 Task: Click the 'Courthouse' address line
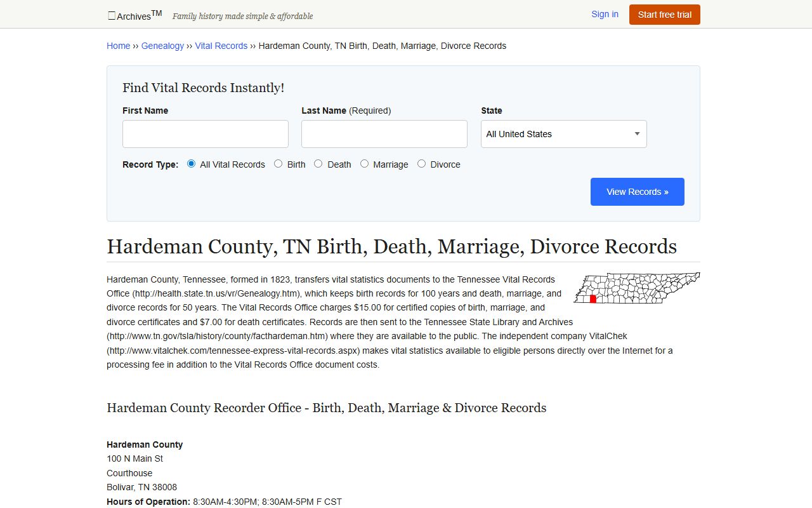click(129, 473)
